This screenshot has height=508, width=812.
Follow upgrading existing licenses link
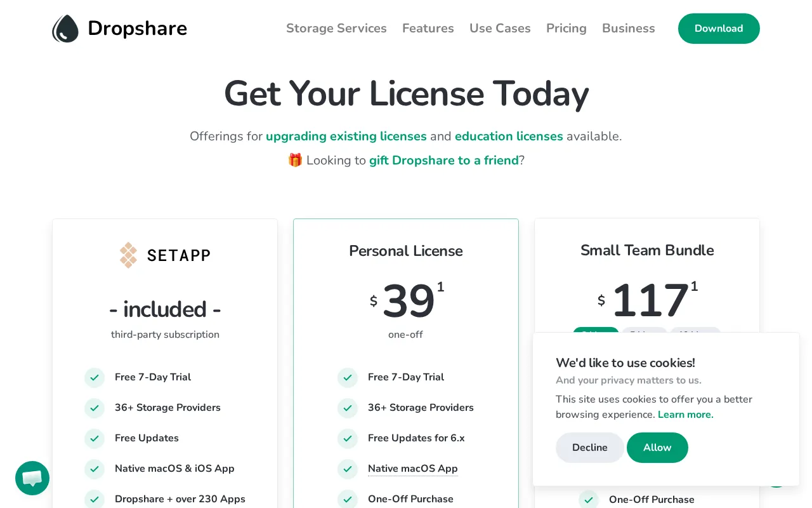click(x=346, y=137)
